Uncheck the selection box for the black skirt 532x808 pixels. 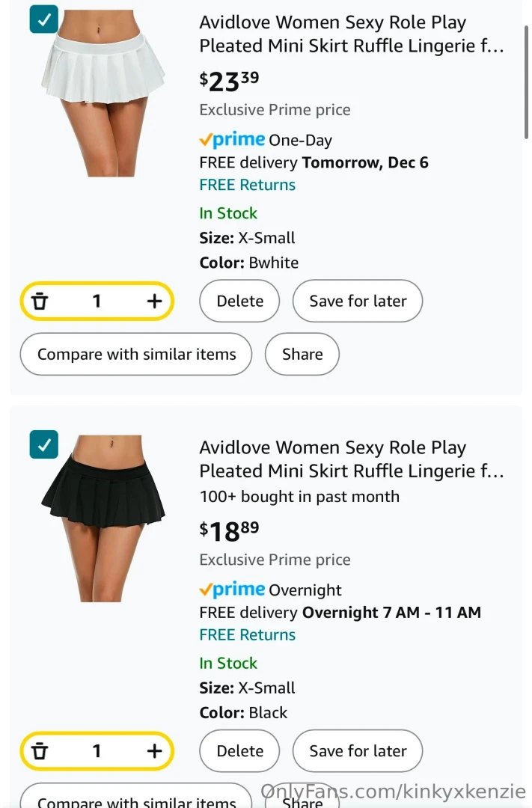(43, 444)
